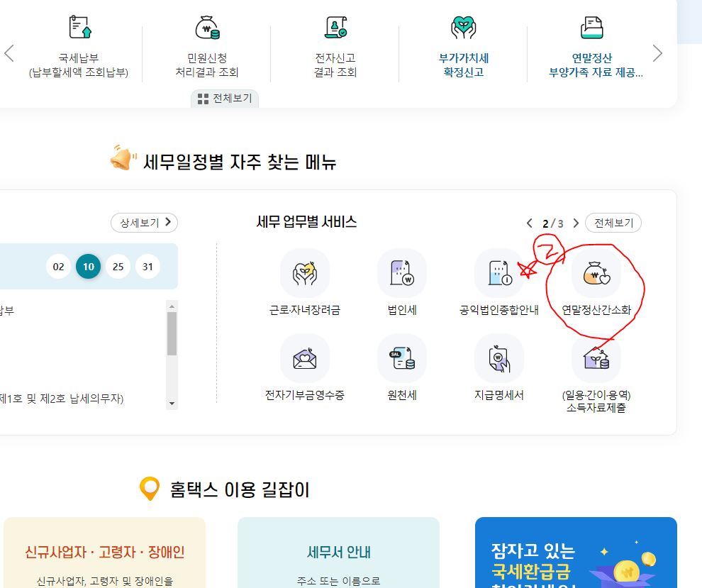Click schedule list scrollbar down arrow
Image resolution: width=702 pixels, height=588 pixels.
pos(172,404)
